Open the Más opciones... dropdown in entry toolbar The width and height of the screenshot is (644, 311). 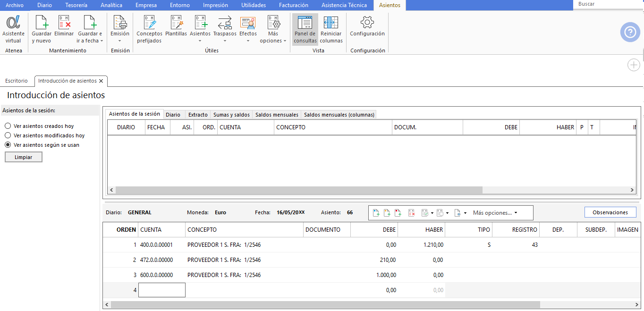[495, 213]
